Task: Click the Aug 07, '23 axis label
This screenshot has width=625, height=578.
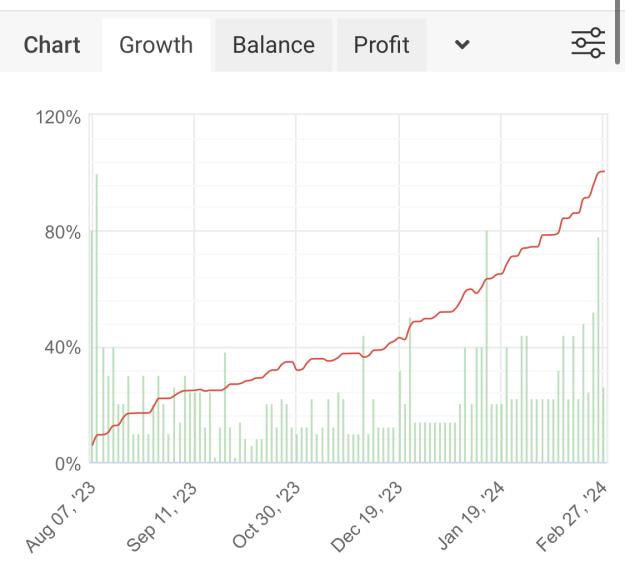Action: [x=61, y=517]
